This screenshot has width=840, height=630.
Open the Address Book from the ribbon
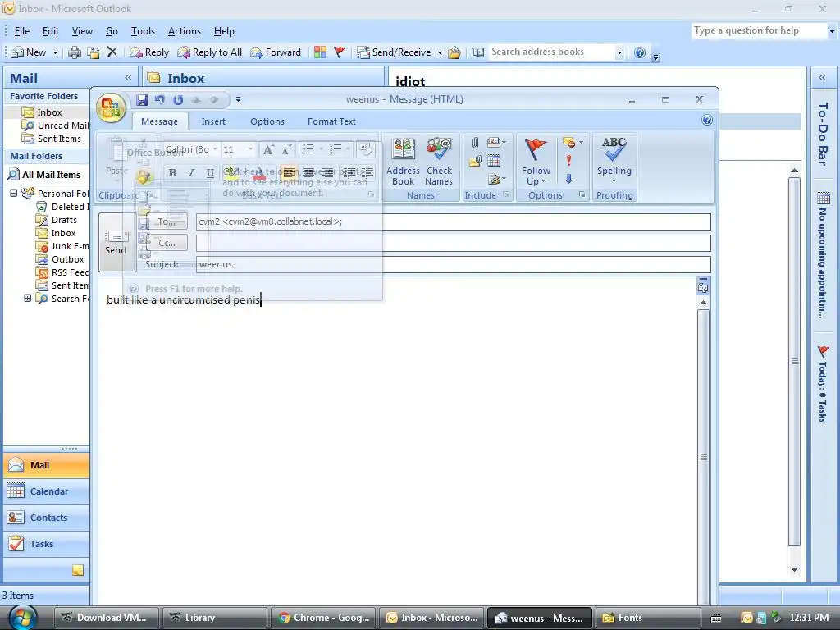[x=403, y=162]
